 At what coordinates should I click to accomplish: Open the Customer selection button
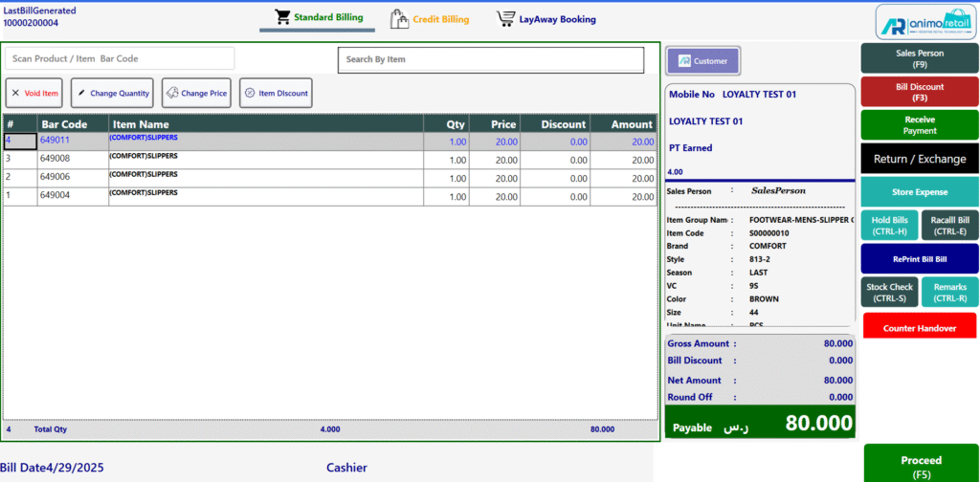pos(702,61)
